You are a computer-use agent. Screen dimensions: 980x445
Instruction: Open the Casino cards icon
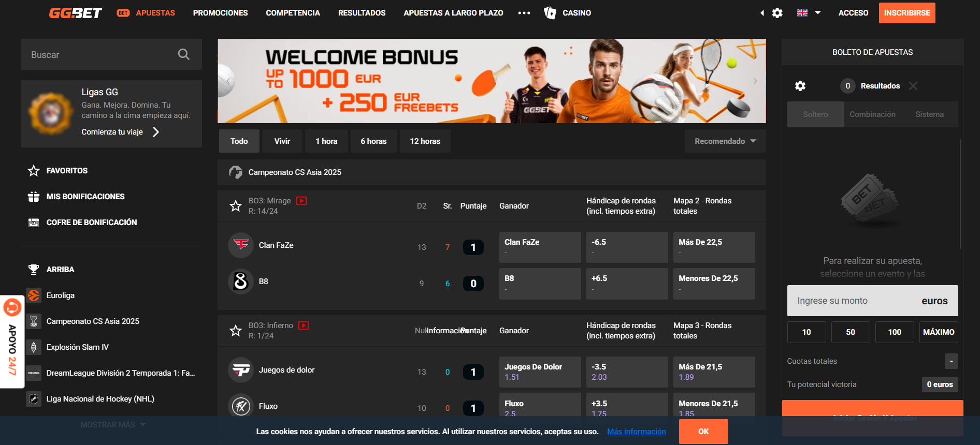click(x=550, y=13)
